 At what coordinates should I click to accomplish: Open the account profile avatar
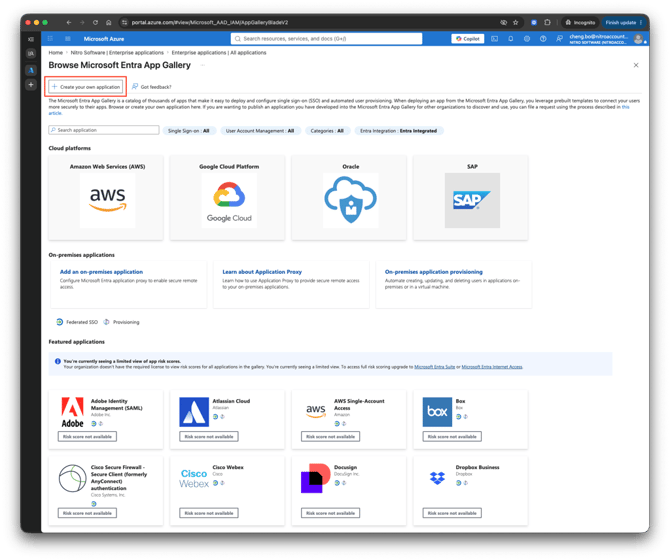pos(638,39)
